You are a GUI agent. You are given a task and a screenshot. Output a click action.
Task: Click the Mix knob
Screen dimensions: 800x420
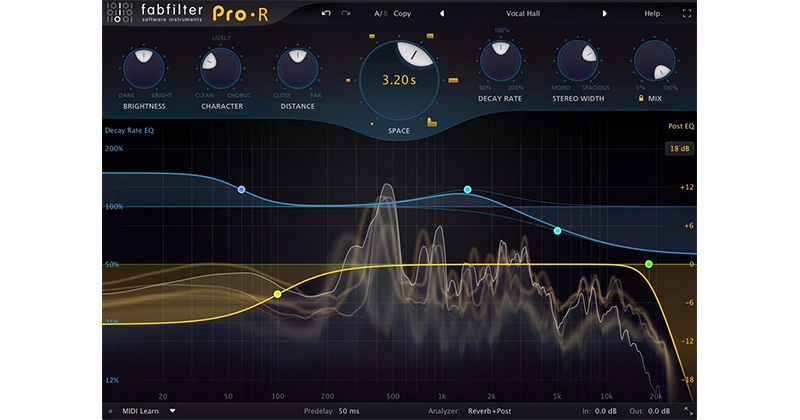[x=655, y=61]
